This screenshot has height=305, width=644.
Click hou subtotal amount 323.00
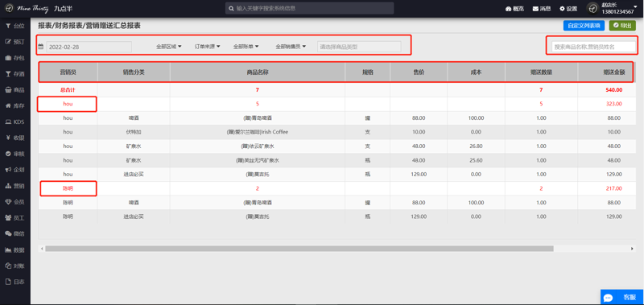(x=614, y=104)
